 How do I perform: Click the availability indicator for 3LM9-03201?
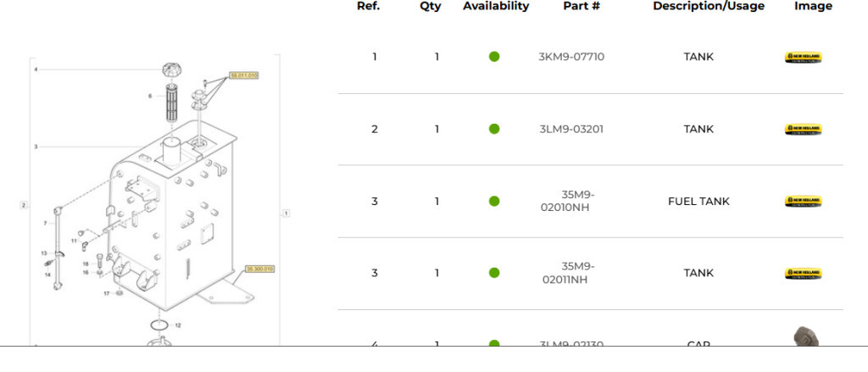(494, 129)
